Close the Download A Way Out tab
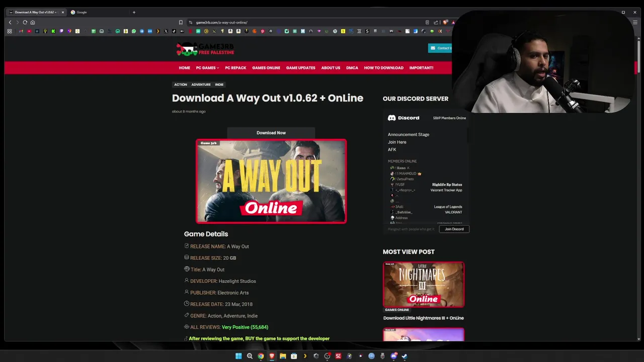 (63, 12)
